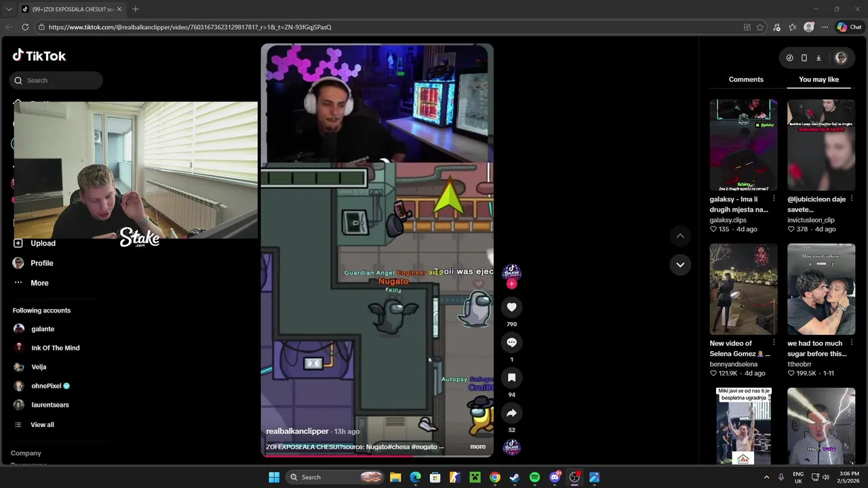Open ljubicicleon recommended video thumbnail
Image resolution: width=868 pixels, height=488 pixels.
(x=821, y=145)
